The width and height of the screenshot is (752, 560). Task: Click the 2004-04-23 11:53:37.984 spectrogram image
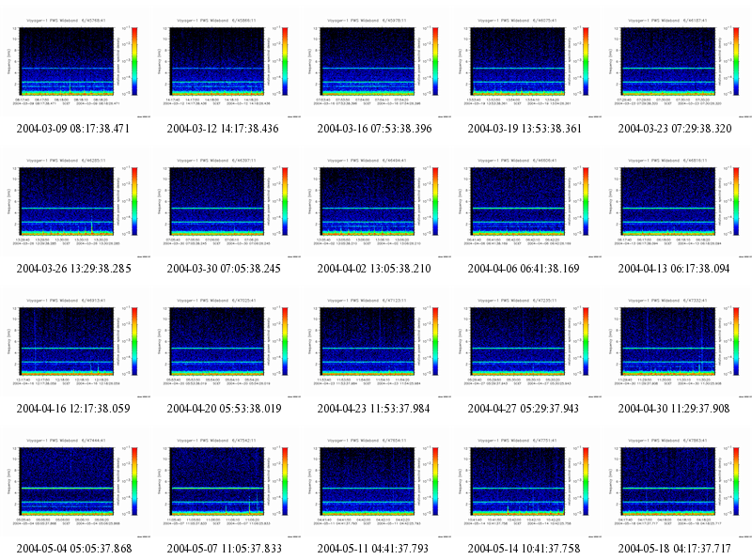tap(376, 345)
